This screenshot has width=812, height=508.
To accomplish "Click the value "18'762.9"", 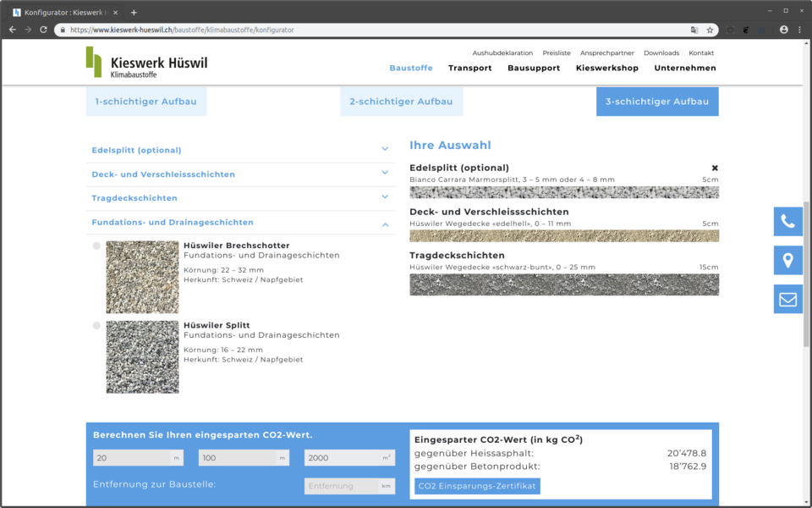I will (688, 467).
